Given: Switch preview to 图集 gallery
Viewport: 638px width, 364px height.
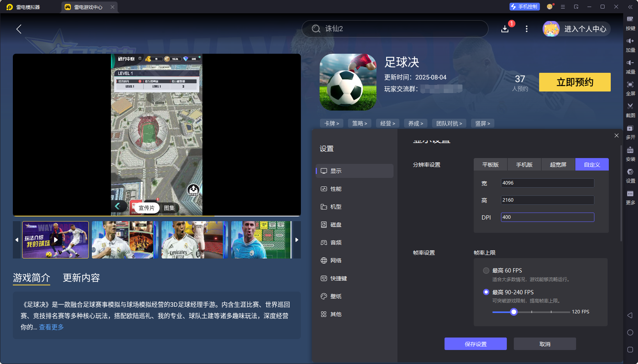Looking at the screenshot, I should (169, 208).
